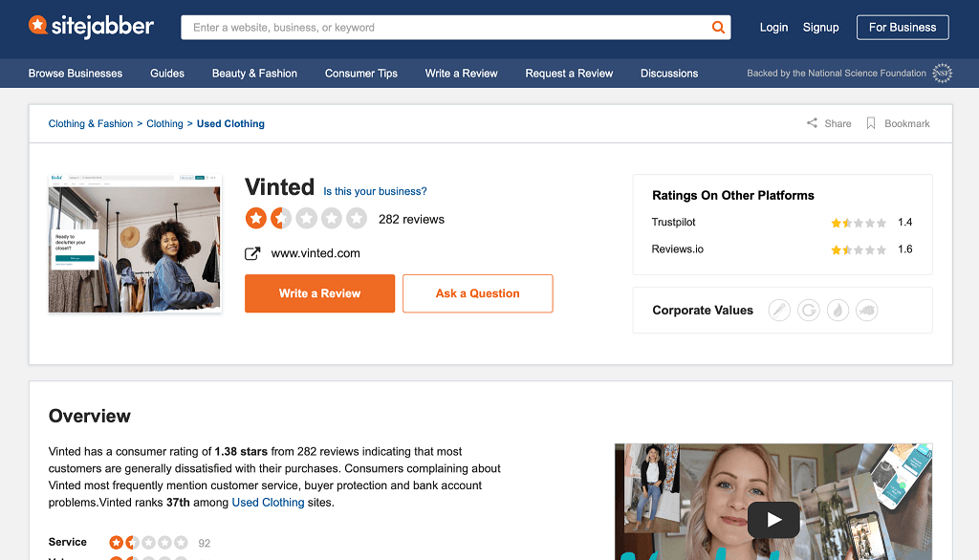The width and height of the screenshot is (979, 560).
Task: Click the Signup link
Action: pos(820,28)
